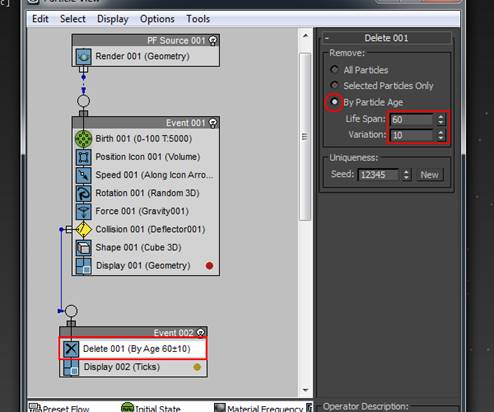Select the yellow Collision 001 test icon
The width and height of the screenshot is (494, 412).
pos(83,229)
